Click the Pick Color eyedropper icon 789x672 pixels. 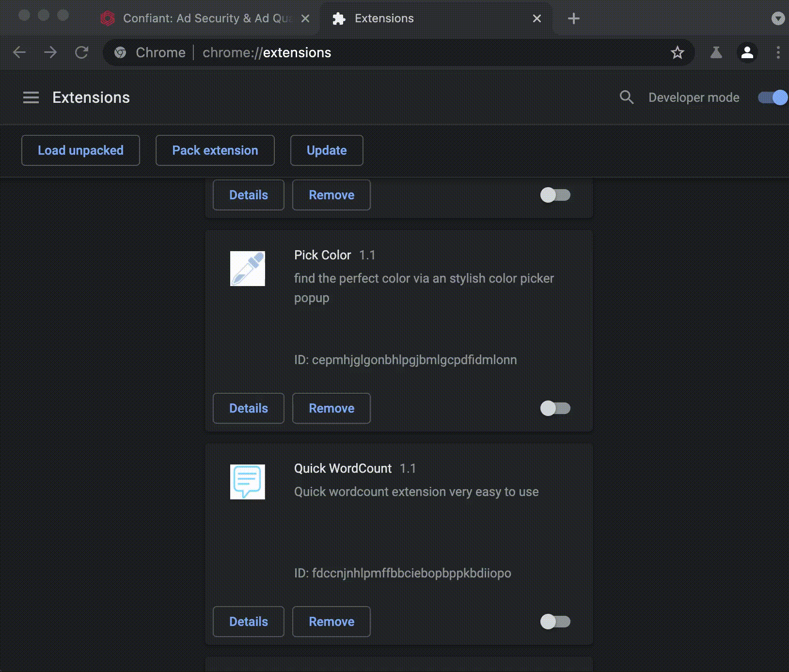pos(248,269)
